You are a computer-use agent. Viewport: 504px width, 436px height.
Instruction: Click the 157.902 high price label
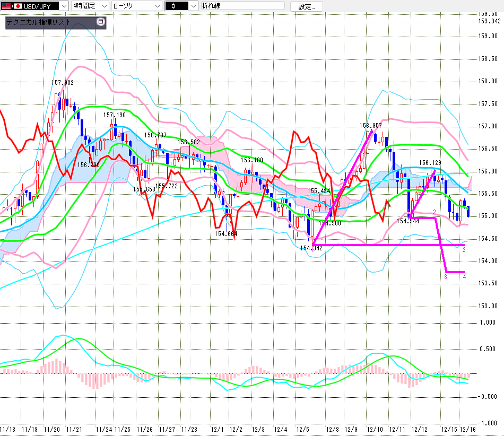pyautogui.click(x=63, y=82)
